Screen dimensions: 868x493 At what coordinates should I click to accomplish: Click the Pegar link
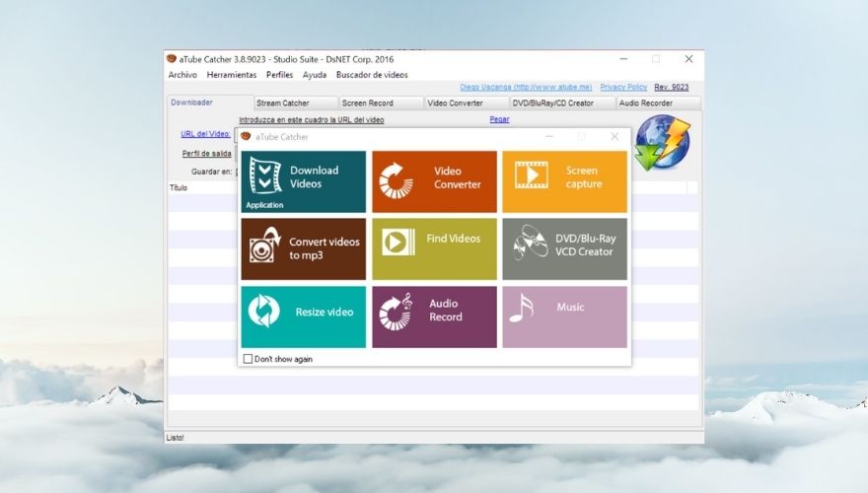click(499, 119)
